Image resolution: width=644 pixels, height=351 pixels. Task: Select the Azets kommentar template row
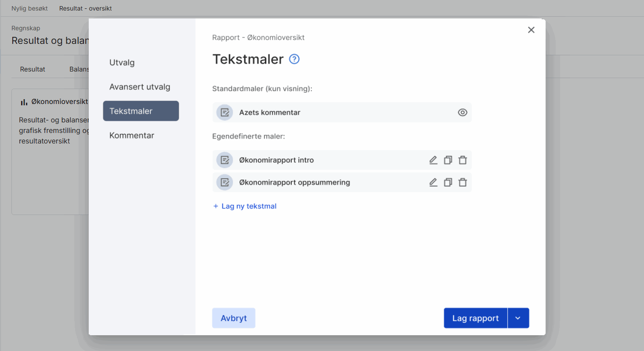(x=342, y=112)
